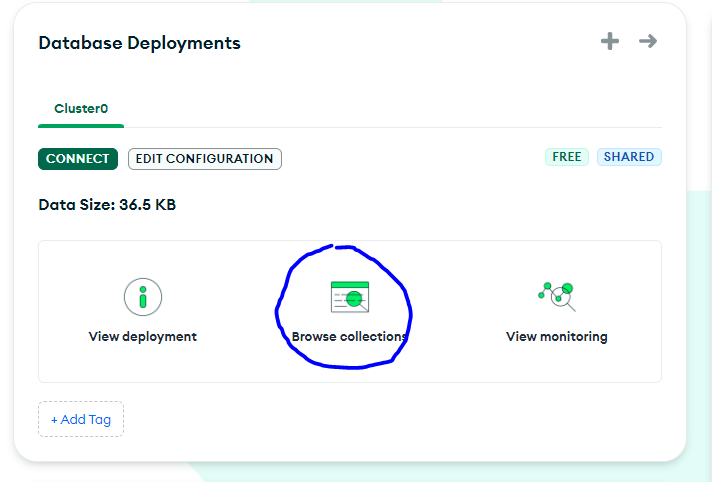This screenshot has height=482, width=712.
Task: Click the View deployment label
Action: 143,337
